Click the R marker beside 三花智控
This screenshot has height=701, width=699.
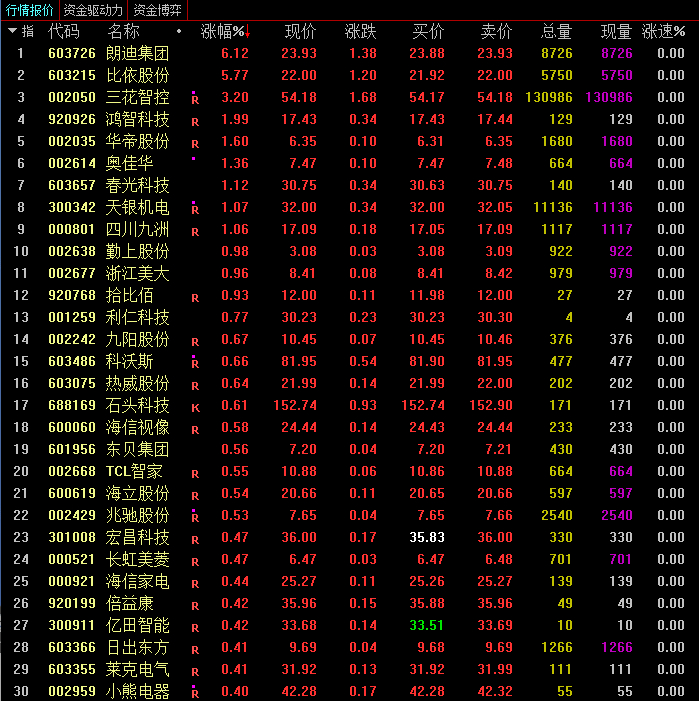click(x=195, y=99)
